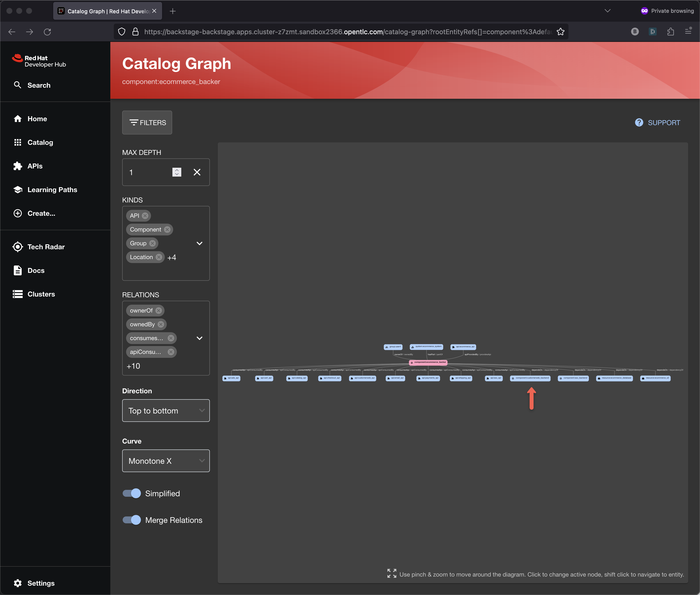Expand the Kinds selection dropdown
Viewport: 700px width, 595px height.
[x=199, y=243]
